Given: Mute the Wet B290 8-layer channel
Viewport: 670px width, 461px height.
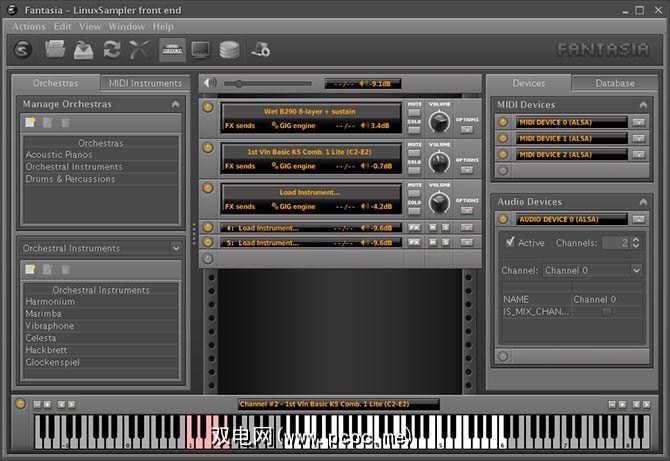Looking at the screenshot, I should [x=414, y=113].
